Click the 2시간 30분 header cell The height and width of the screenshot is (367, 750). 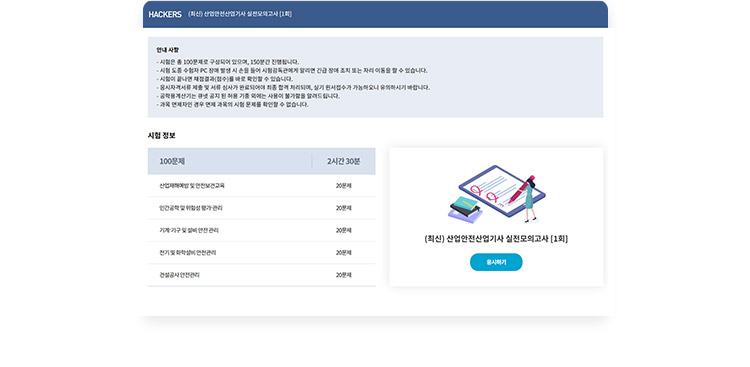click(x=343, y=161)
